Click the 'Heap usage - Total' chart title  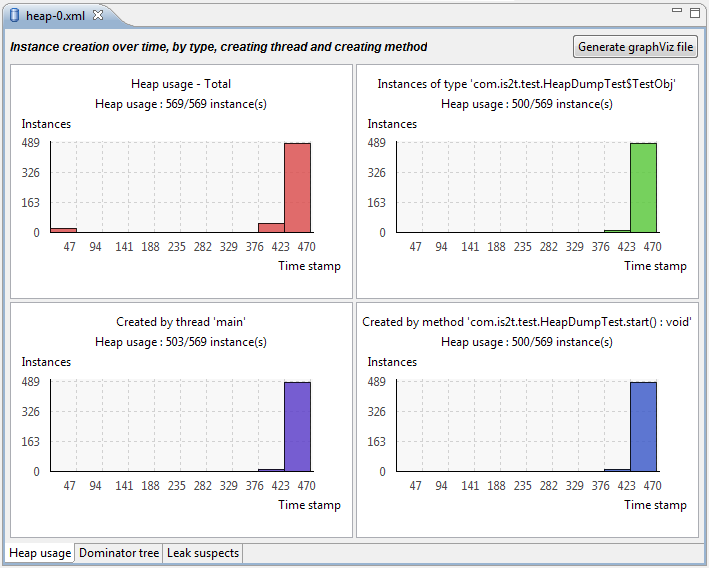point(181,84)
